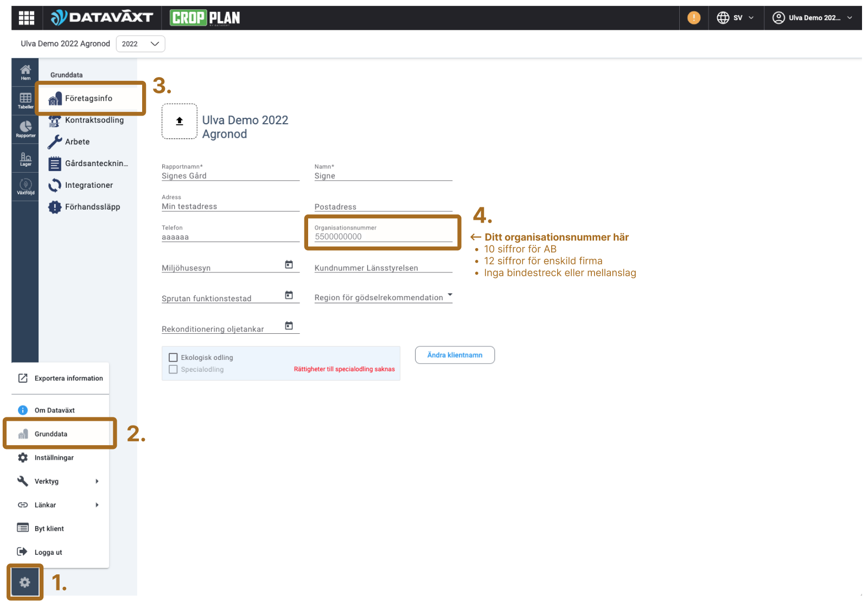The height and width of the screenshot is (602, 868).
Task: Open the 2022 year dropdown
Action: point(141,44)
